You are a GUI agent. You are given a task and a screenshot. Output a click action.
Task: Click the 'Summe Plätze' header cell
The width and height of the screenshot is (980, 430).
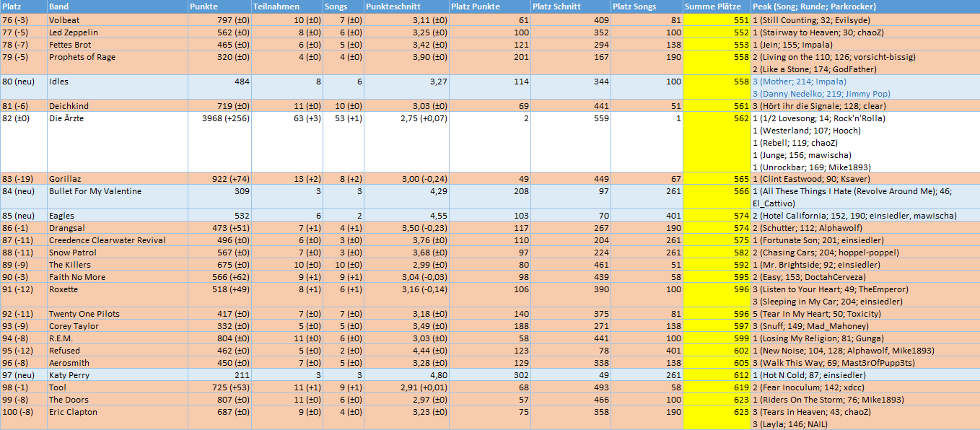[x=716, y=6]
